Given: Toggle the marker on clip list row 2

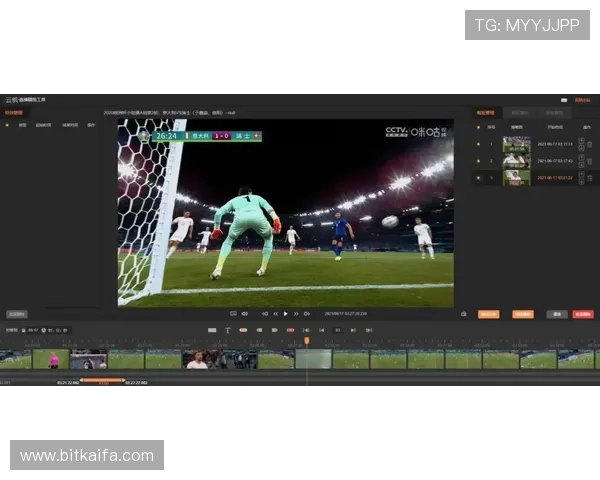Looking at the screenshot, I should (x=479, y=161).
